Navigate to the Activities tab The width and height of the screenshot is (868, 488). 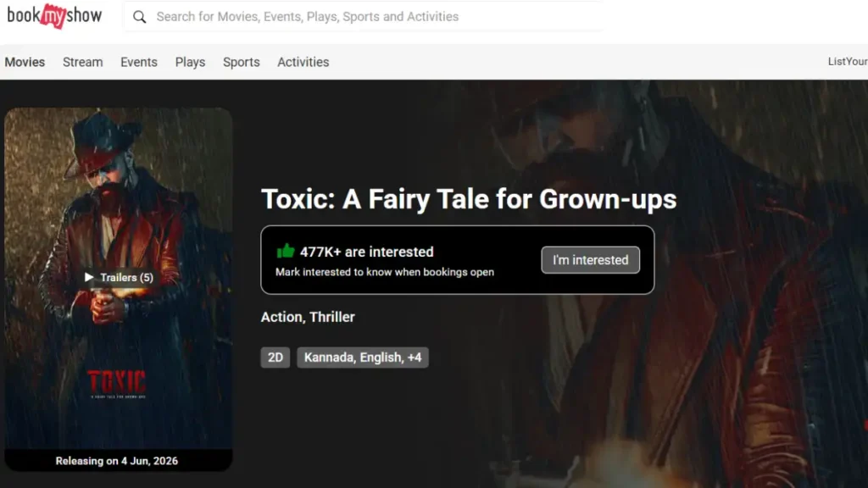click(x=303, y=62)
